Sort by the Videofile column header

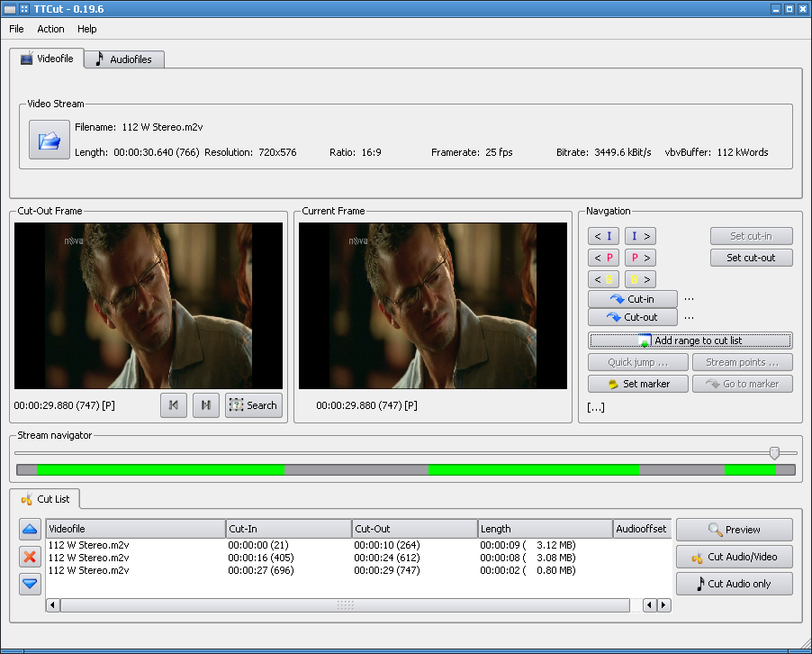(136, 529)
